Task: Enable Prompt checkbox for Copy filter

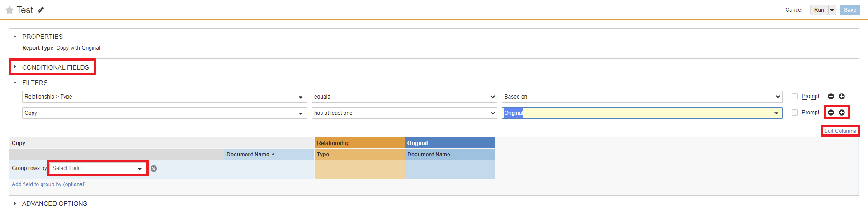Action: coord(795,113)
